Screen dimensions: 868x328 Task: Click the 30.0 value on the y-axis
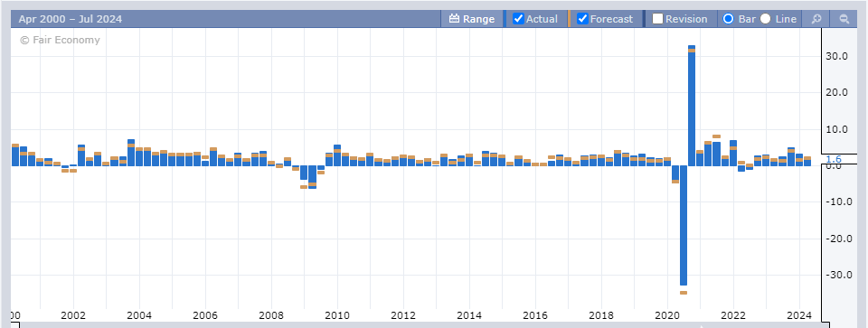coord(836,56)
